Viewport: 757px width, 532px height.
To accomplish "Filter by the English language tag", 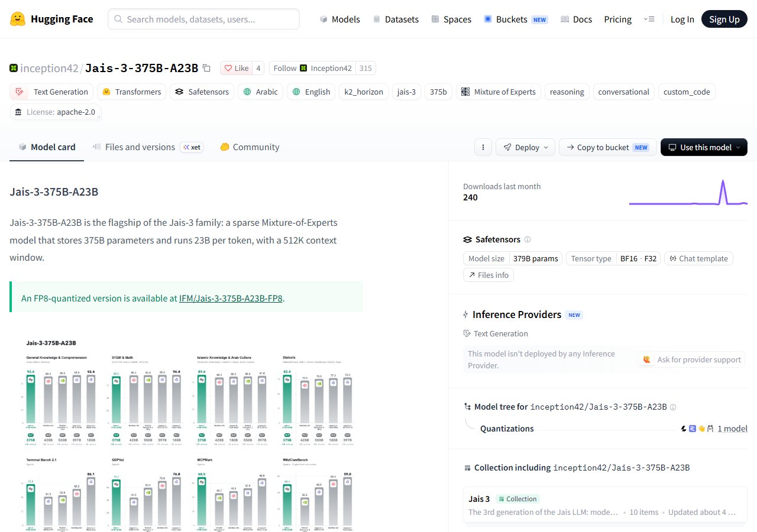I will coord(311,92).
